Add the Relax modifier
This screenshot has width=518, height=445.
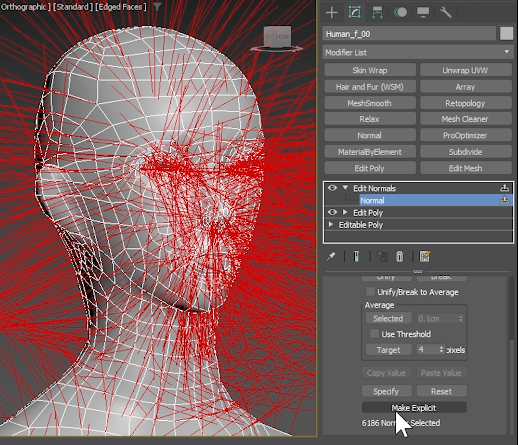coord(370,119)
